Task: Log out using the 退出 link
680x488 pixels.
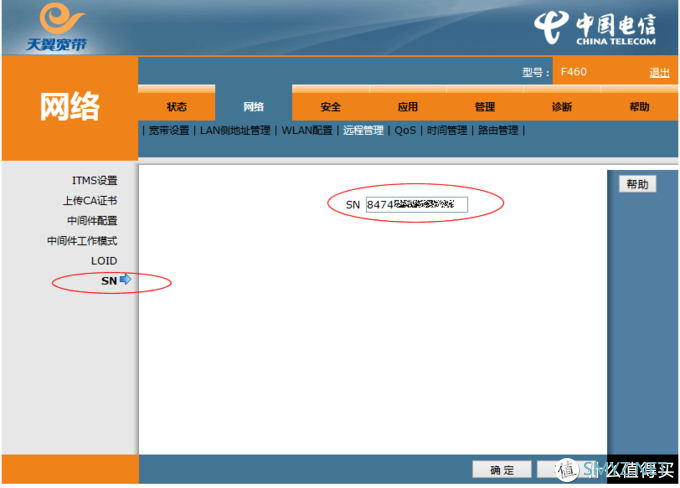Action: [659, 72]
